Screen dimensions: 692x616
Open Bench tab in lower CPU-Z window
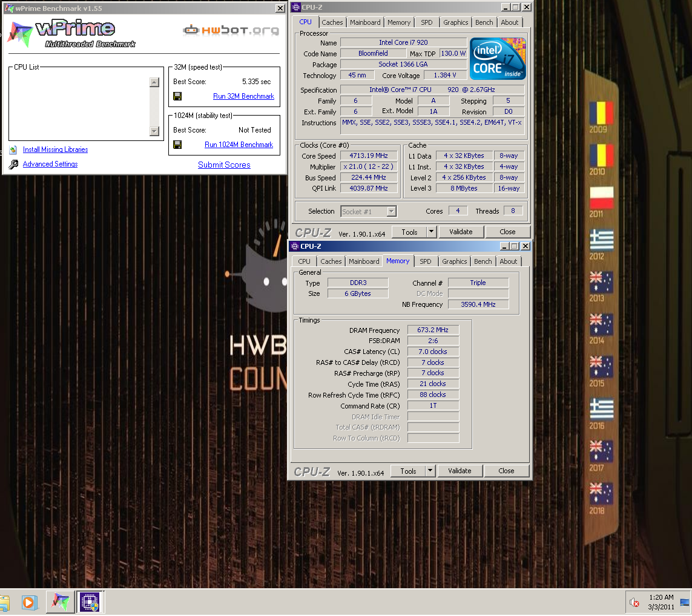[483, 261]
